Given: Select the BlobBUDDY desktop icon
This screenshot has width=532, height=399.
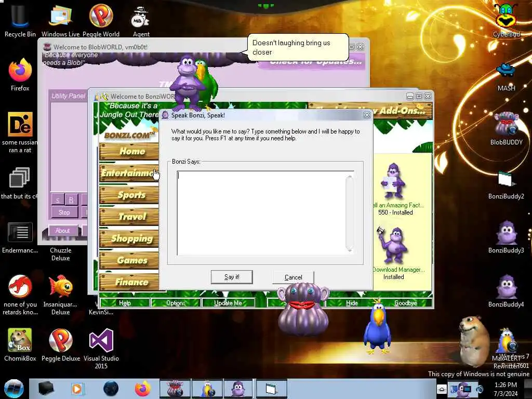Looking at the screenshot, I should [x=506, y=128].
